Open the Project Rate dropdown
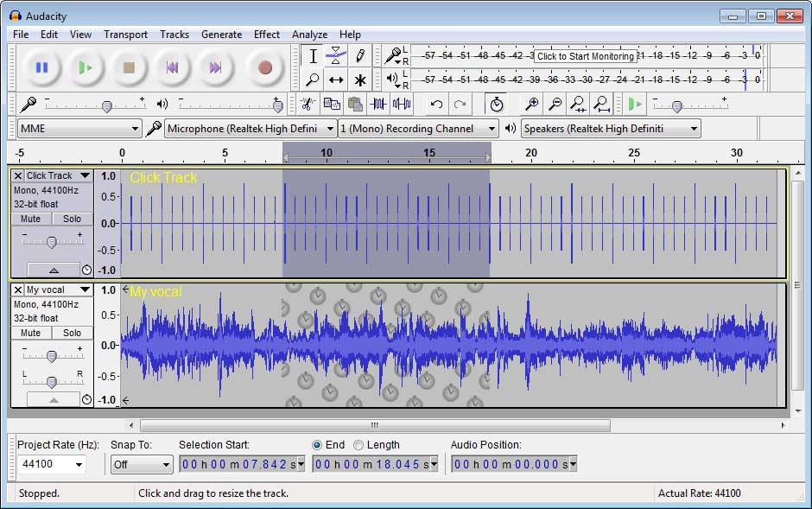The height and width of the screenshot is (509, 812). click(52, 464)
